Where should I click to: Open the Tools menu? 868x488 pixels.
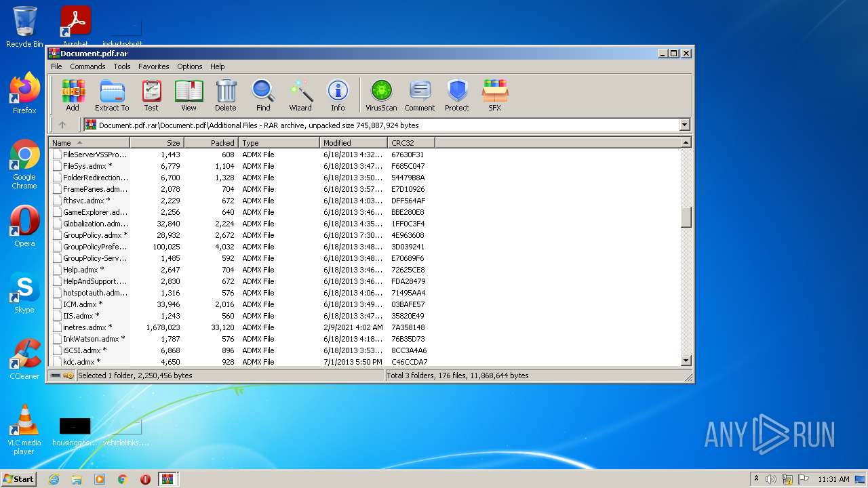(122, 66)
